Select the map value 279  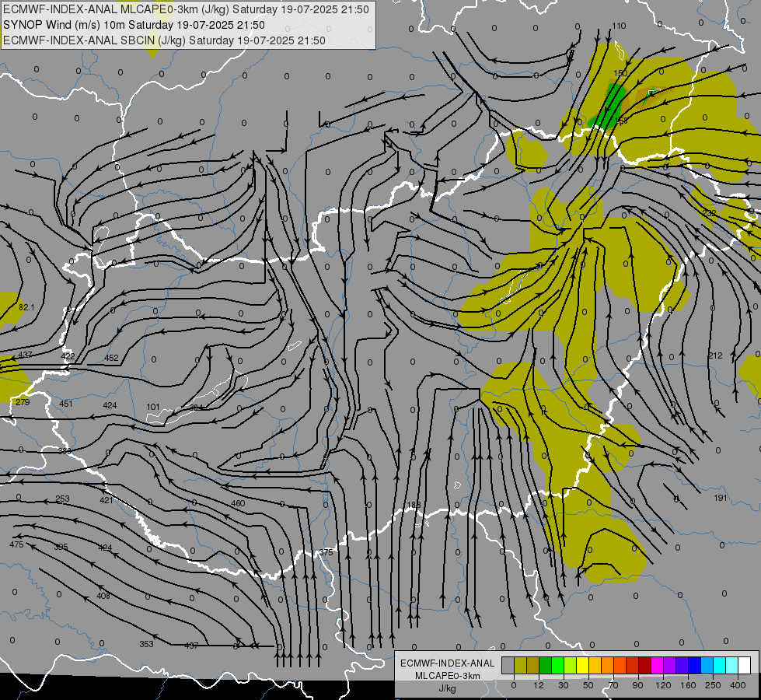(x=23, y=402)
